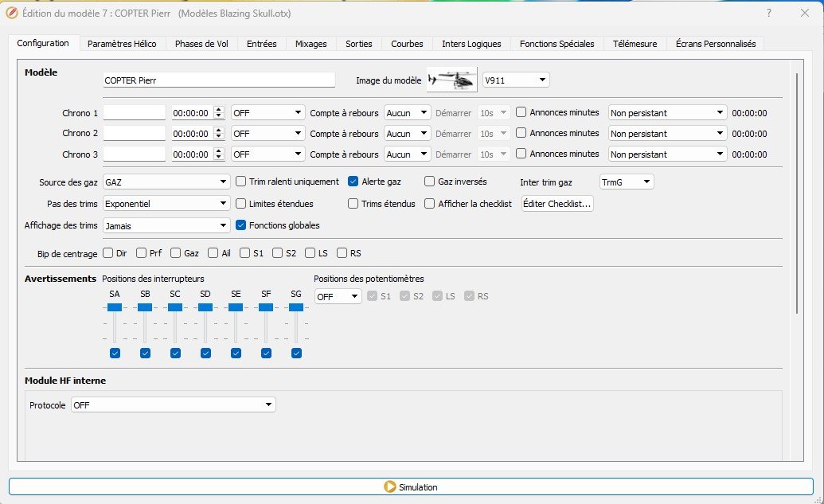Click the model name text field
This screenshot has width=824, height=504.
click(219, 80)
